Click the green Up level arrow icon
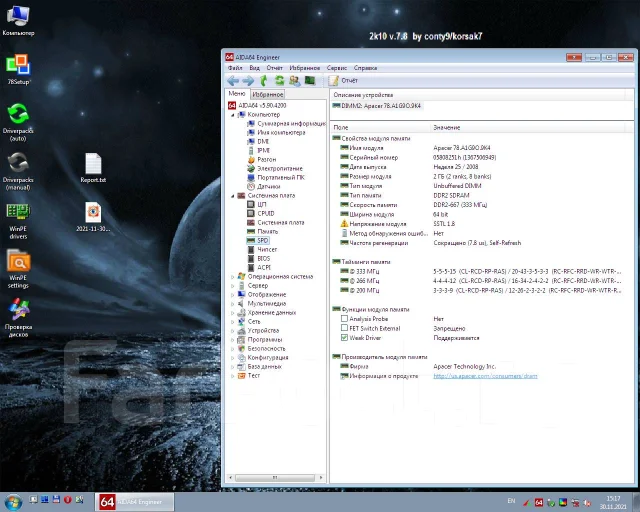 point(264,81)
